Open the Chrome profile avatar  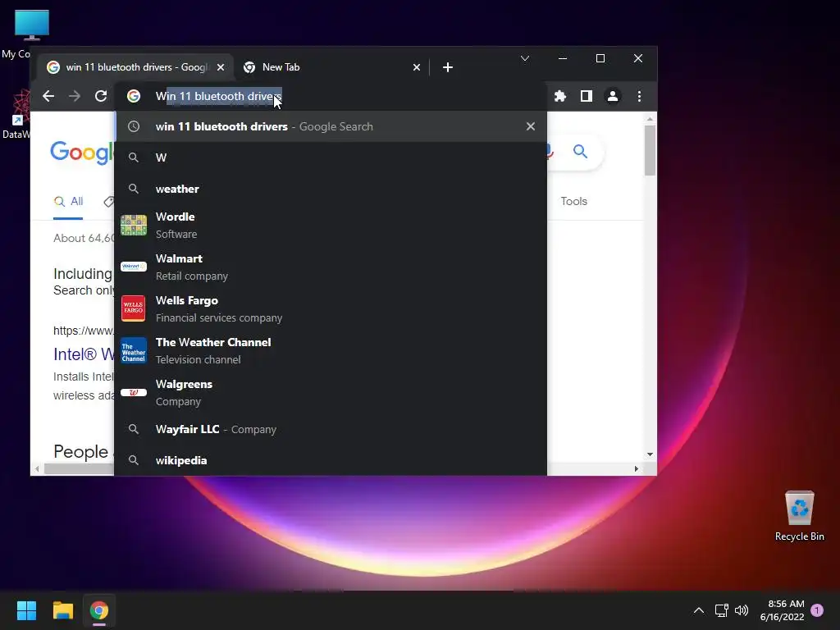612,96
